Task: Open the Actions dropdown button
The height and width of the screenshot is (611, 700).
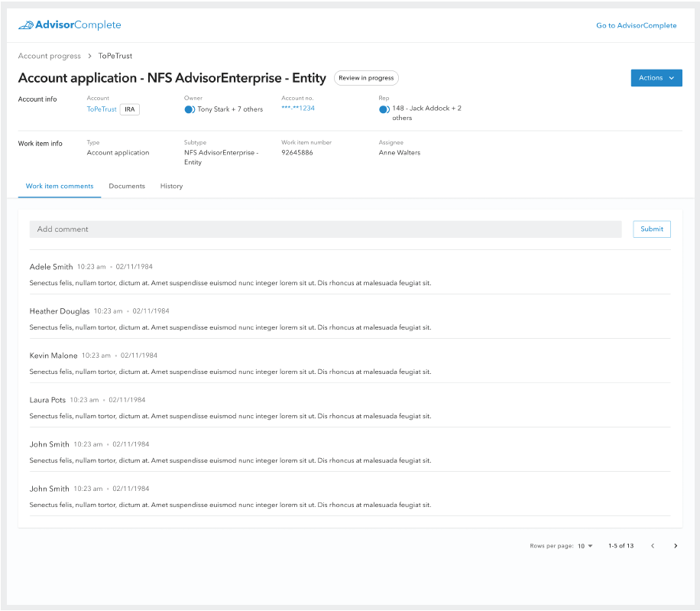Action: tap(656, 78)
